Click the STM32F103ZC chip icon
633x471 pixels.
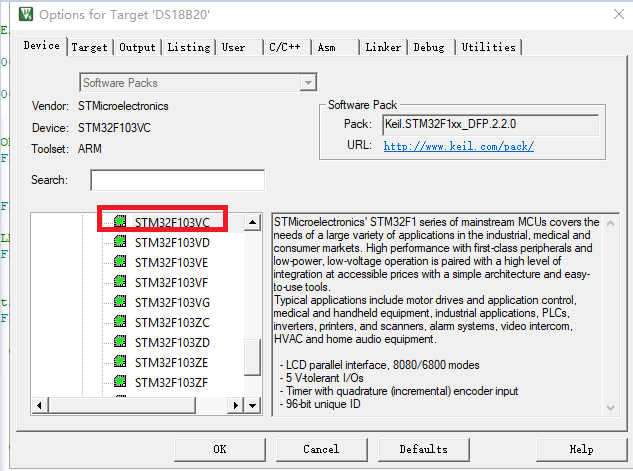[120, 322]
